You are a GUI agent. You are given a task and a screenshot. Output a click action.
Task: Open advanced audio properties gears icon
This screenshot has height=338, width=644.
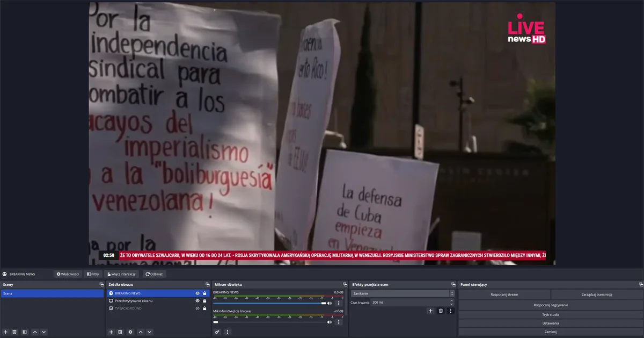coord(217,332)
